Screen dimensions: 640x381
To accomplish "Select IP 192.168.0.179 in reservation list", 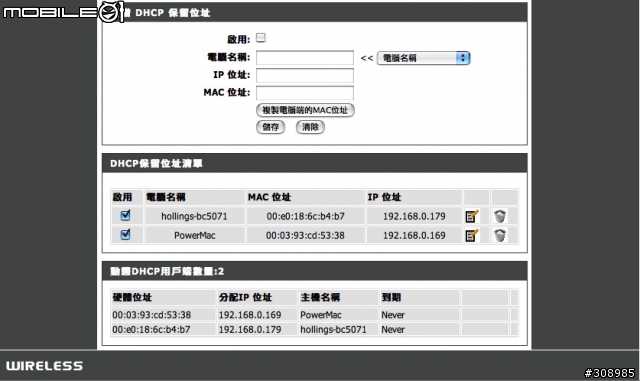I will (x=414, y=216).
